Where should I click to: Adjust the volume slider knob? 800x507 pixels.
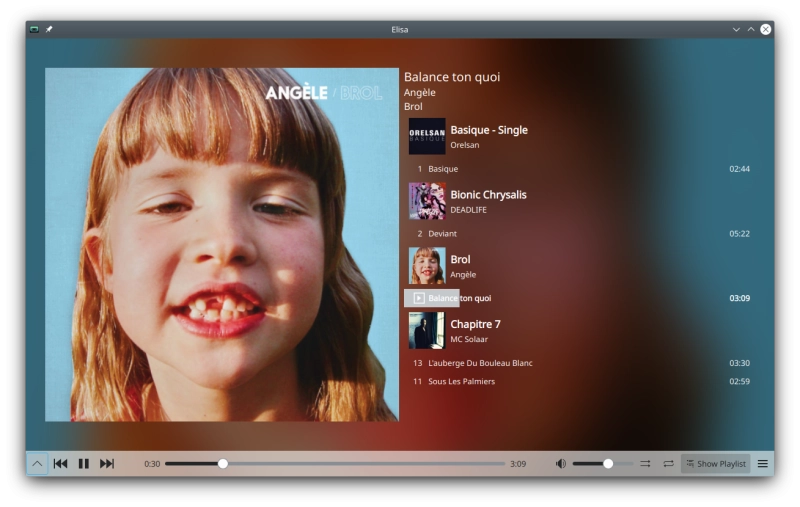coord(608,464)
